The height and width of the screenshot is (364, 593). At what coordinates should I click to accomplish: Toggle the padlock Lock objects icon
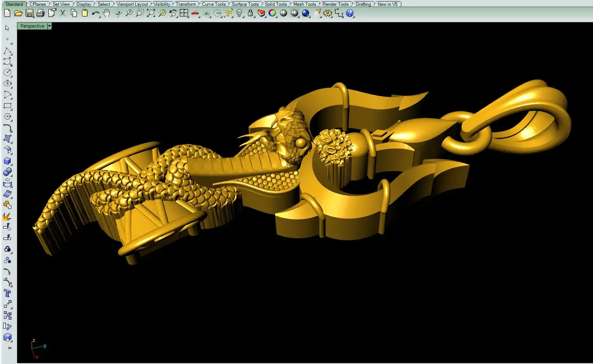250,13
